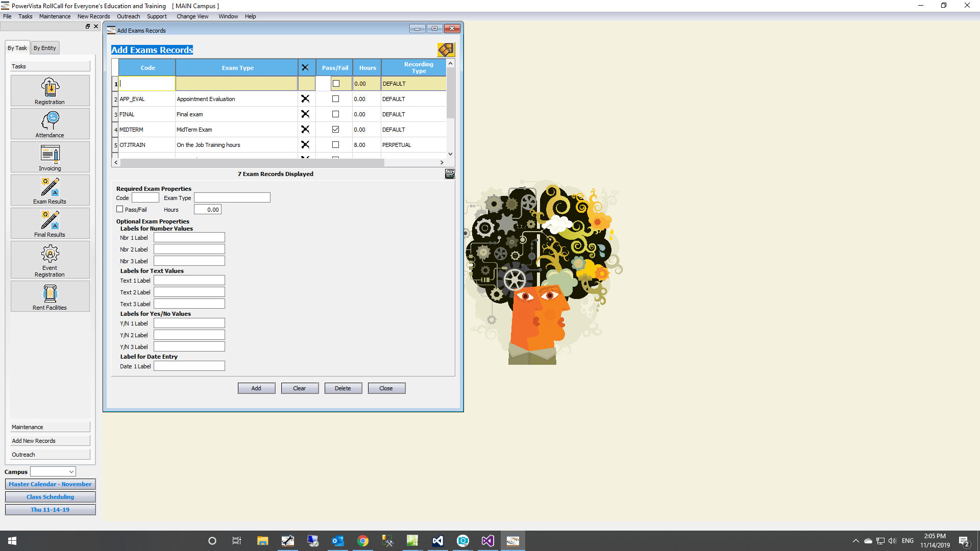The width and height of the screenshot is (980, 551).
Task: Click the X delete icon for FINAL row
Action: point(305,114)
